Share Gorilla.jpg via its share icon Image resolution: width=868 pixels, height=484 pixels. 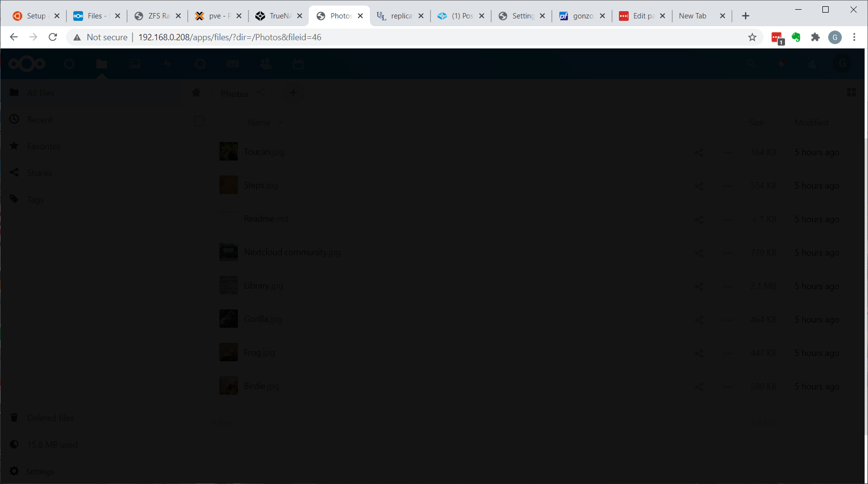(699, 320)
